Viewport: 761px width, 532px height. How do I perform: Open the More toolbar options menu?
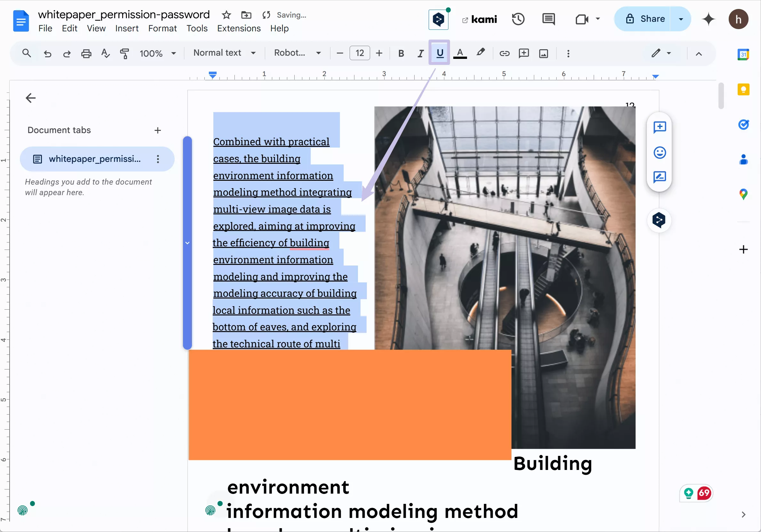(568, 53)
